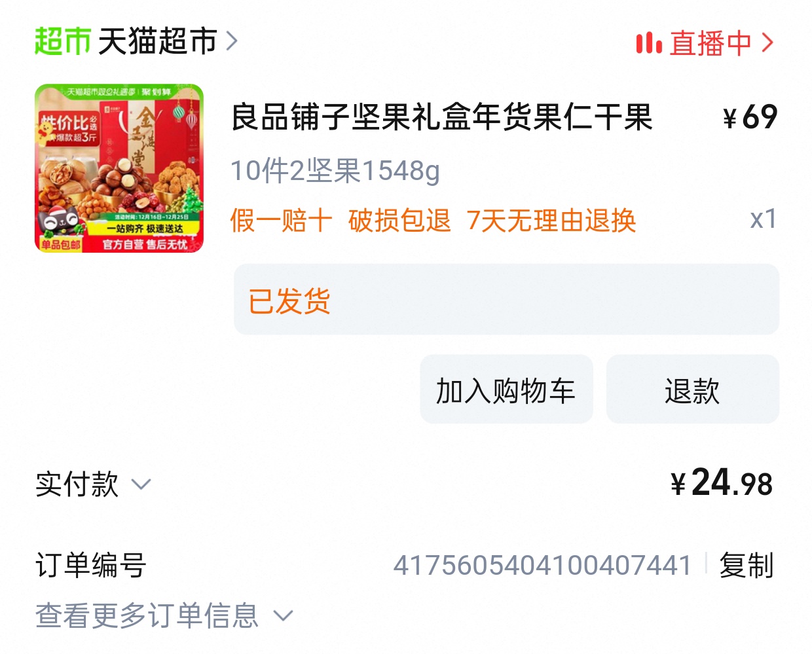The image size is (812, 654).
Task: Tap the chevron beside 查看更多订单信息
Action: pos(283,616)
